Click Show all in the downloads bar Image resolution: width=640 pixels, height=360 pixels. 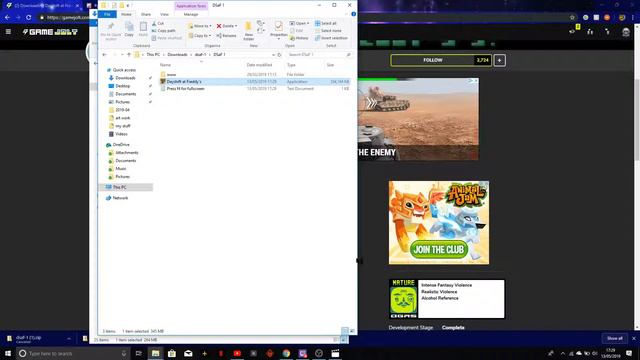click(615, 338)
